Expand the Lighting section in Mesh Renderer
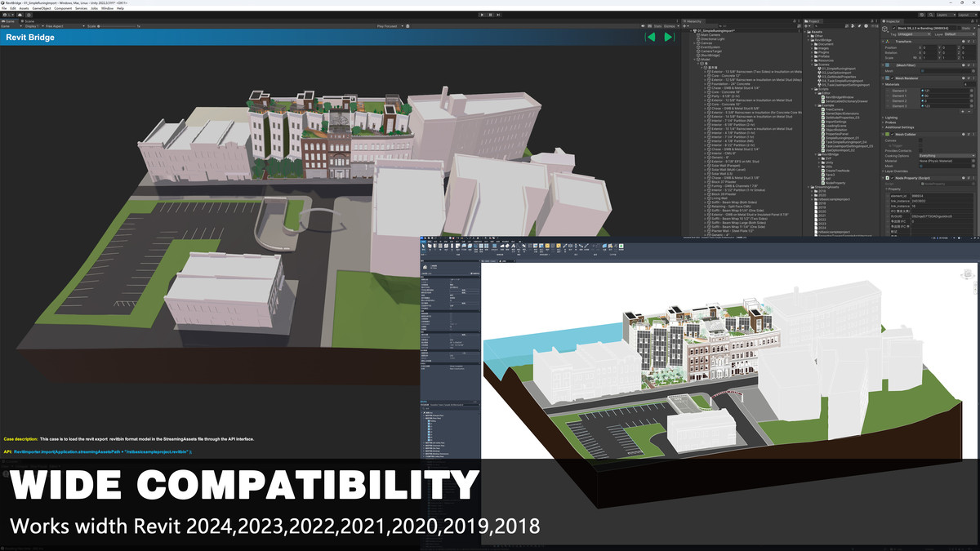Image resolution: width=980 pixels, height=551 pixels. (892, 118)
